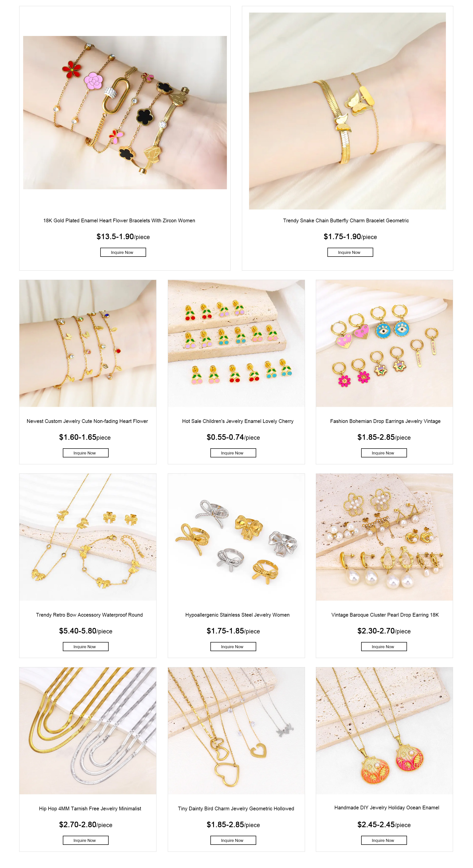View the bohemian drop earrings picture

384,343
